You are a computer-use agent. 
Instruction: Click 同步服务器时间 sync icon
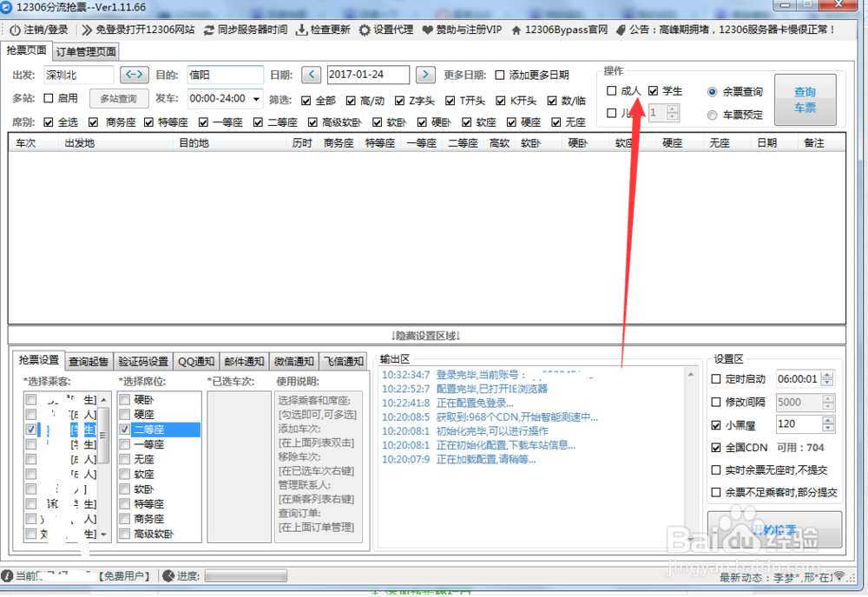(x=208, y=30)
